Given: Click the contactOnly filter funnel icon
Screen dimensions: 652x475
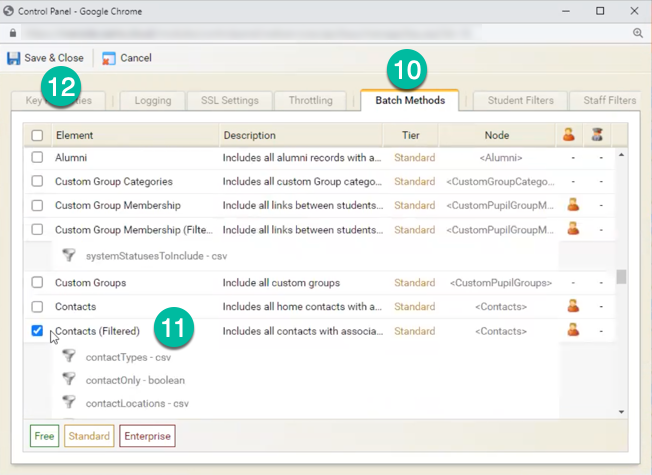Looking at the screenshot, I should click(69, 380).
